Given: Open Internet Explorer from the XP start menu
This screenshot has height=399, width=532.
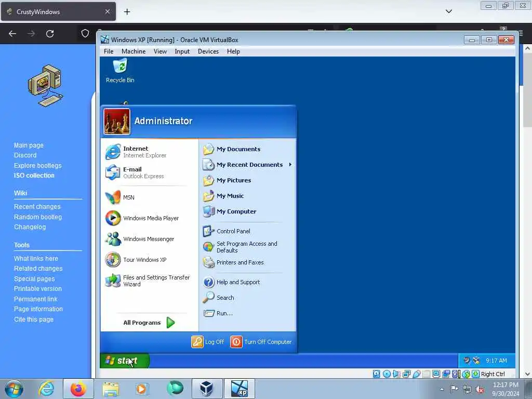Looking at the screenshot, I should [149, 152].
